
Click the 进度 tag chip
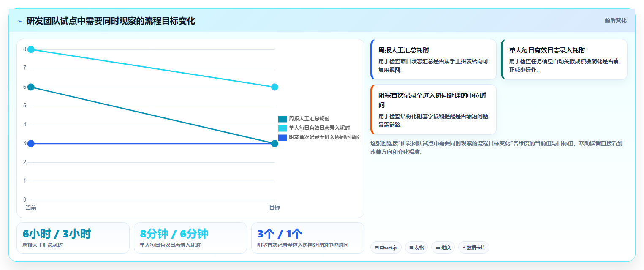443,248
